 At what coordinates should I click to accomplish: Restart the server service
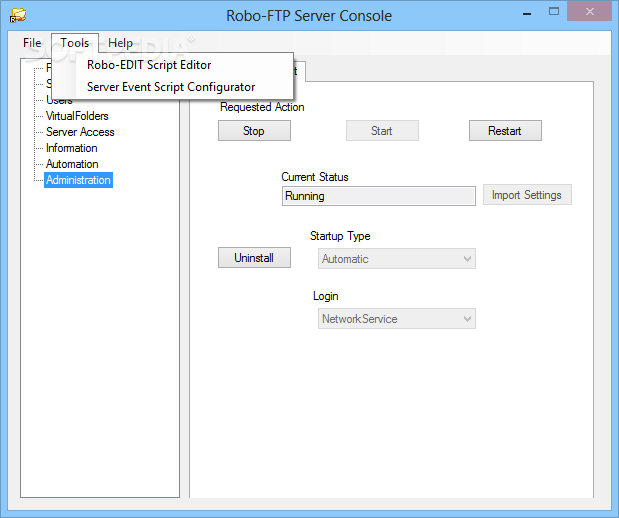[x=505, y=131]
